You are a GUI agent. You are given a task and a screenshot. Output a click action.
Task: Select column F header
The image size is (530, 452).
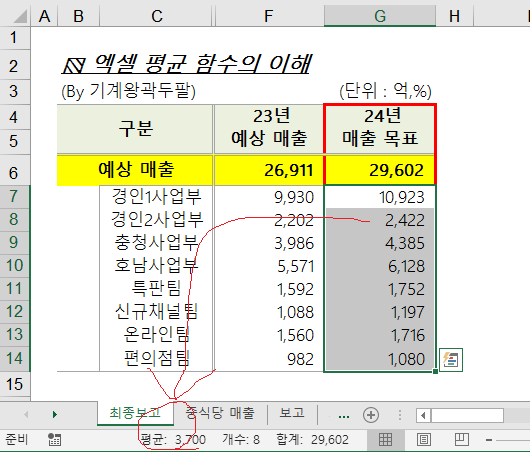[x=269, y=16]
